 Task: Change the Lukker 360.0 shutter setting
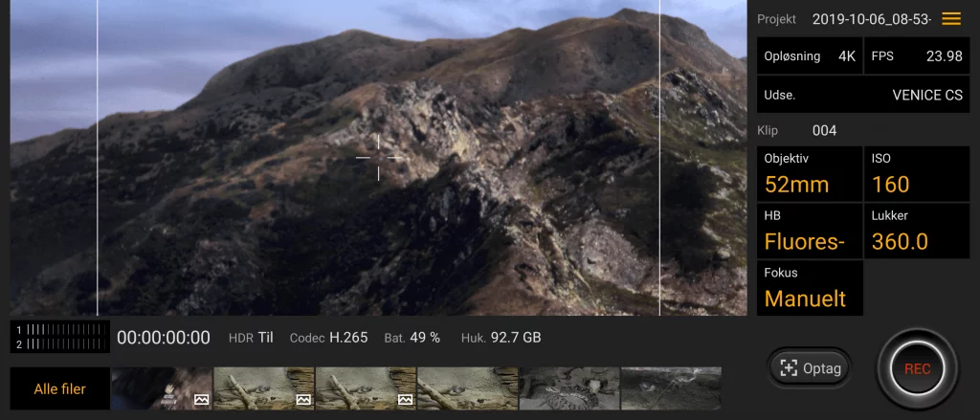917,231
